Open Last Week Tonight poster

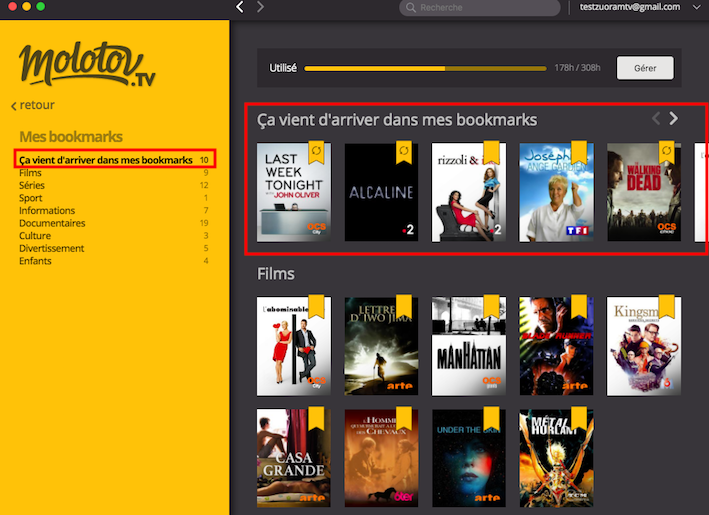294,193
